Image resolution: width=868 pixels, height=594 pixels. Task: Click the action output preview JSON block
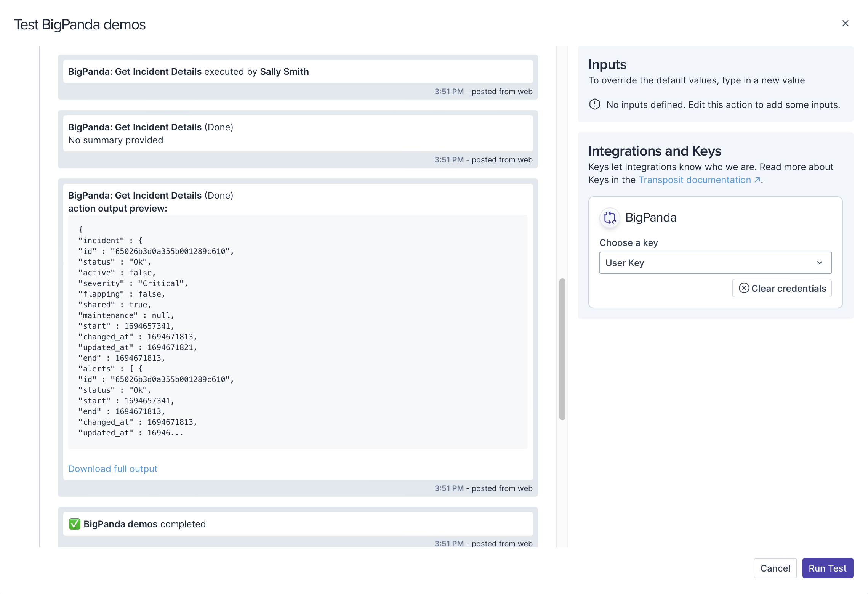297,331
